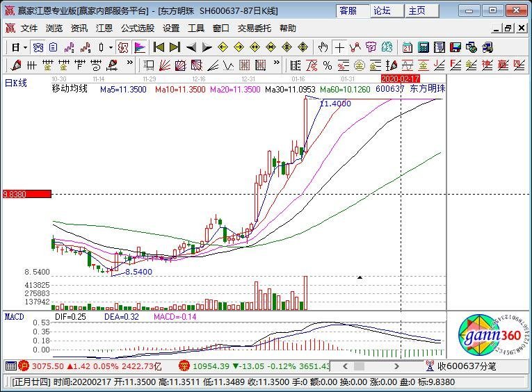Click the 主页 button
This screenshot has height=392, width=532.
pos(421,11)
